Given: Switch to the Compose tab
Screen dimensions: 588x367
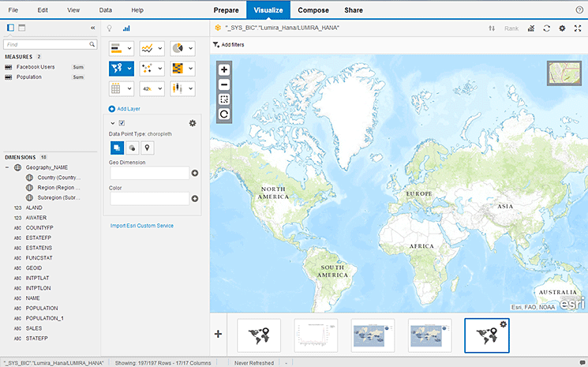Looking at the screenshot, I should pyautogui.click(x=313, y=10).
